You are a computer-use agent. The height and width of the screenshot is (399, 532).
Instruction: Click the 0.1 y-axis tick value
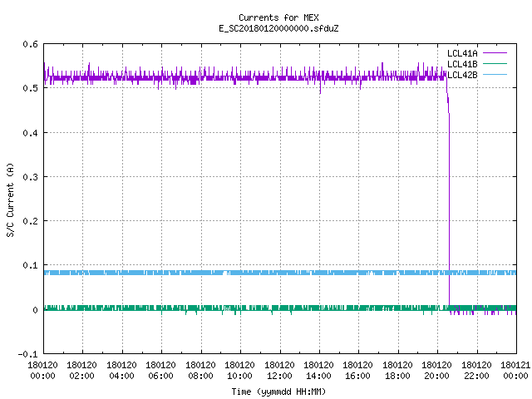click(30, 265)
